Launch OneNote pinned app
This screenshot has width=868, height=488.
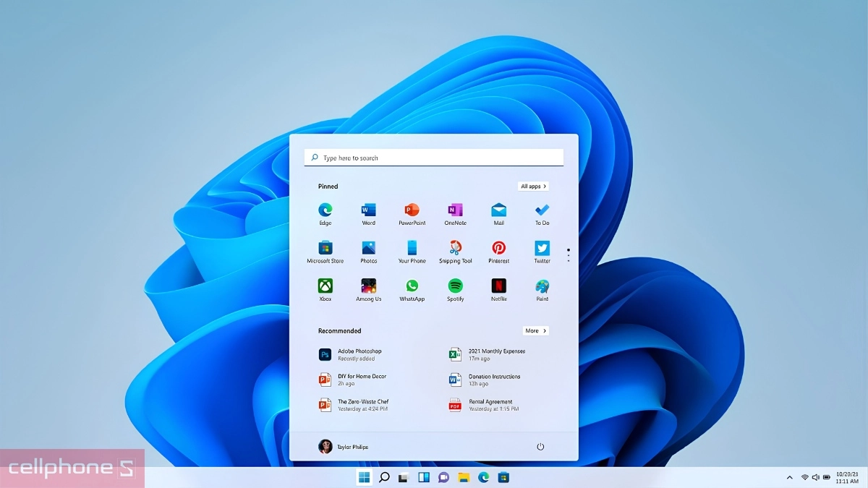click(x=456, y=214)
